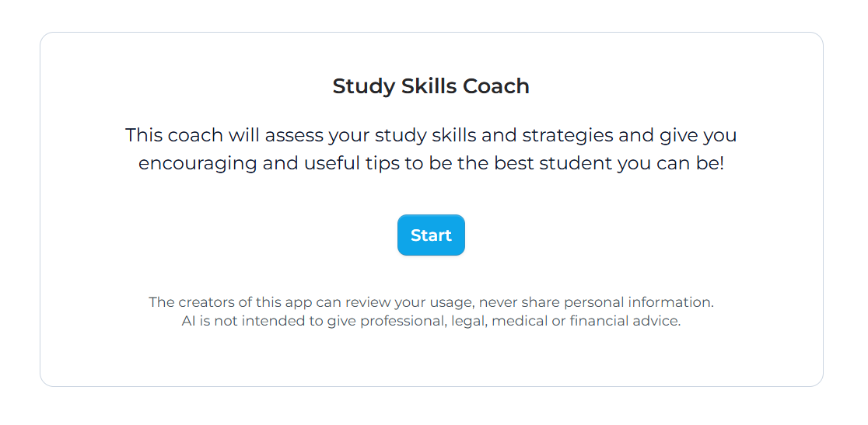Click the word "medical" in the disclaimer
The height and width of the screenshot is (425, 868).
click(520, 321)
